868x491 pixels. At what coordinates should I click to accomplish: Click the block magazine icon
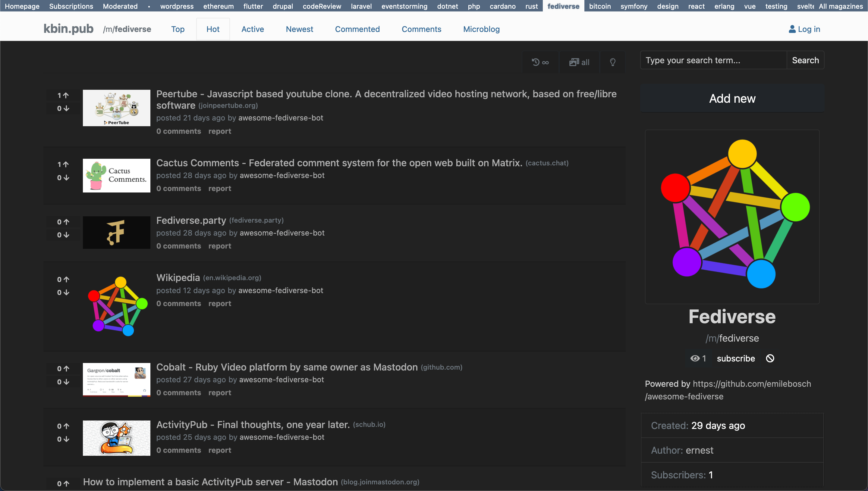(770, 358)
